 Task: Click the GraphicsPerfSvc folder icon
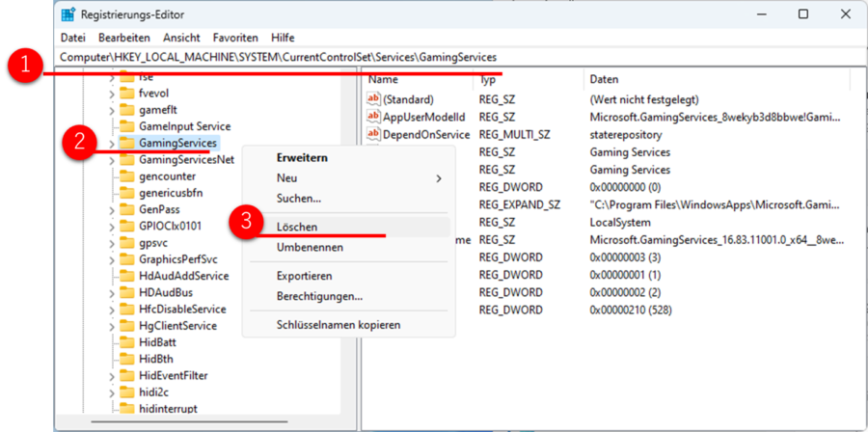coord(127,258)
